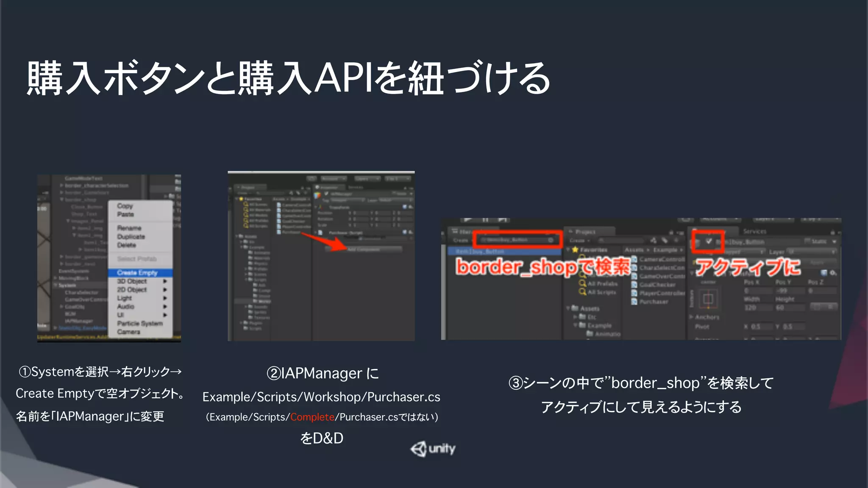Click Add Component in the middle Inspector
868x488 pixels.
click(364, 249)
